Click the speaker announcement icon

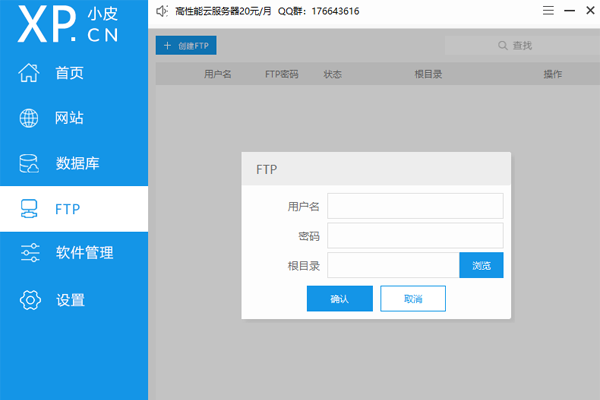point(162,11)
